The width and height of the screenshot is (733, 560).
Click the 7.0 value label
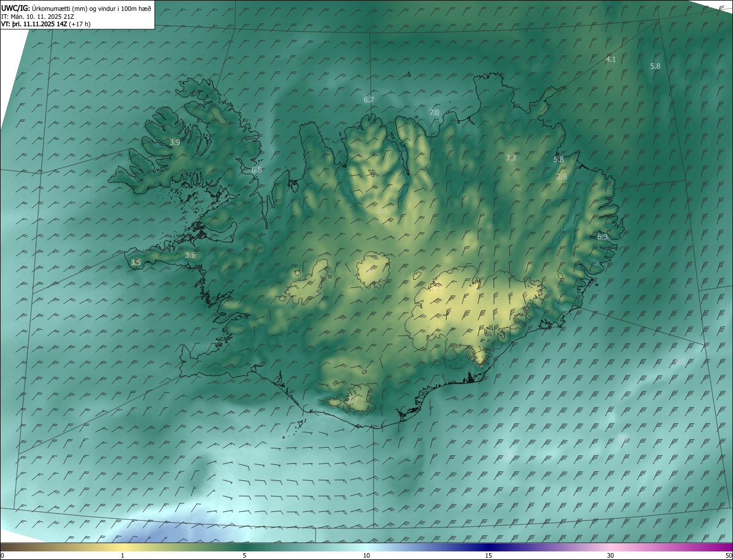pos(434,112)
